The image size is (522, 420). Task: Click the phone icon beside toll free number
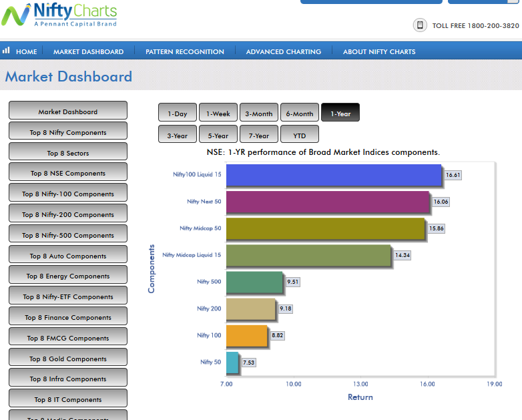(x=420, y=25)
